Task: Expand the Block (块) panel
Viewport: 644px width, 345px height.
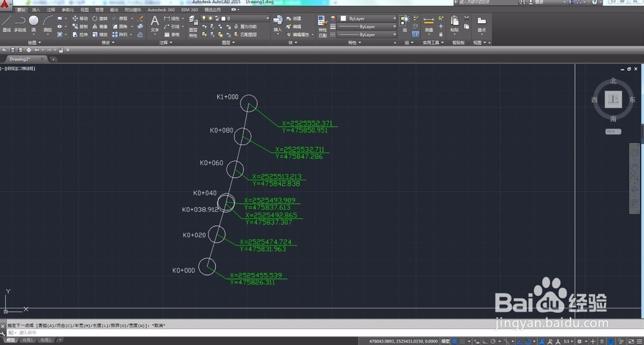Action: (x=293, y=42)
